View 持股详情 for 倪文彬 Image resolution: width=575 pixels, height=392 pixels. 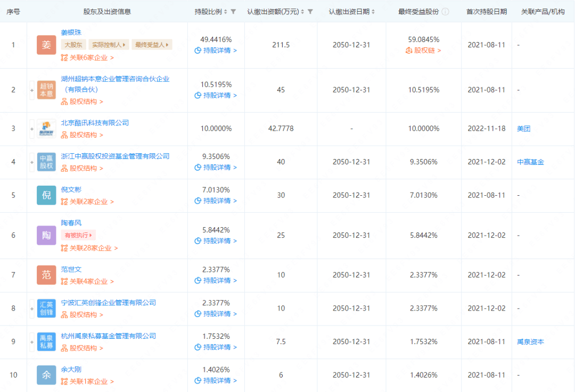216,201
